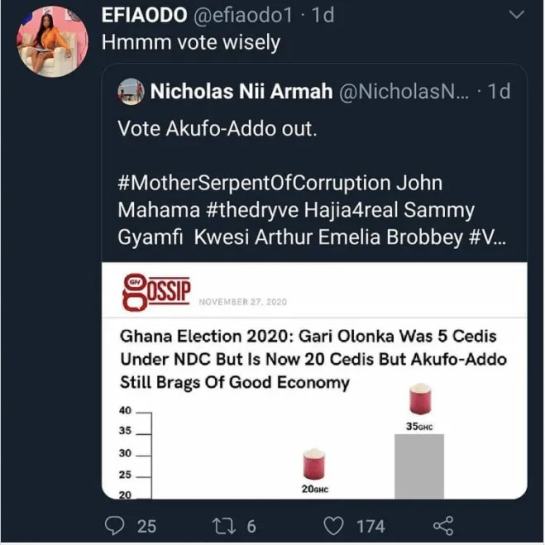The image size is (545, 545).
Task: View the 25 replies count
Action: (x=146, y=526)
